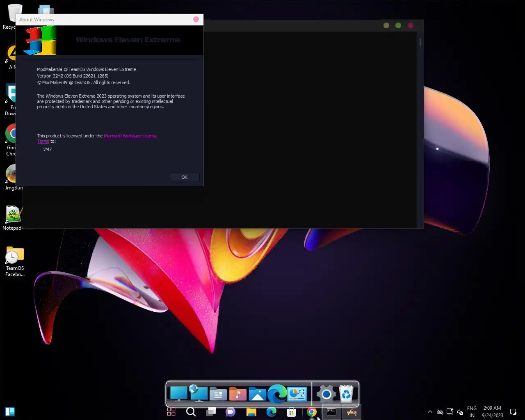525x420 pixels.
Task: Click the Version 22H2 build text
Action: [x=73, y=76]
